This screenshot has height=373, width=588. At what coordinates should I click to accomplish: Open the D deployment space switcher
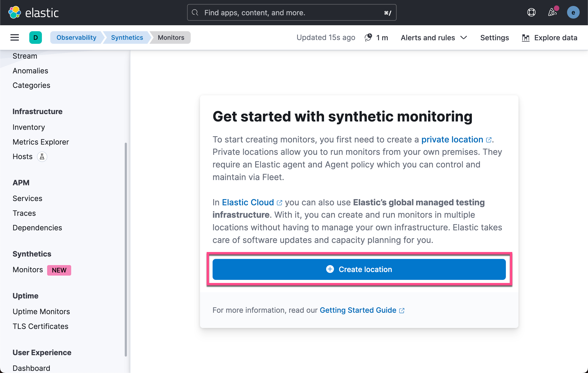(36, 37)
